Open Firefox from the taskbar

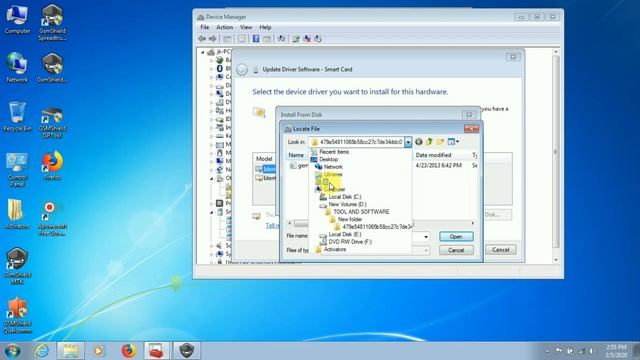[x=128, y=351]
